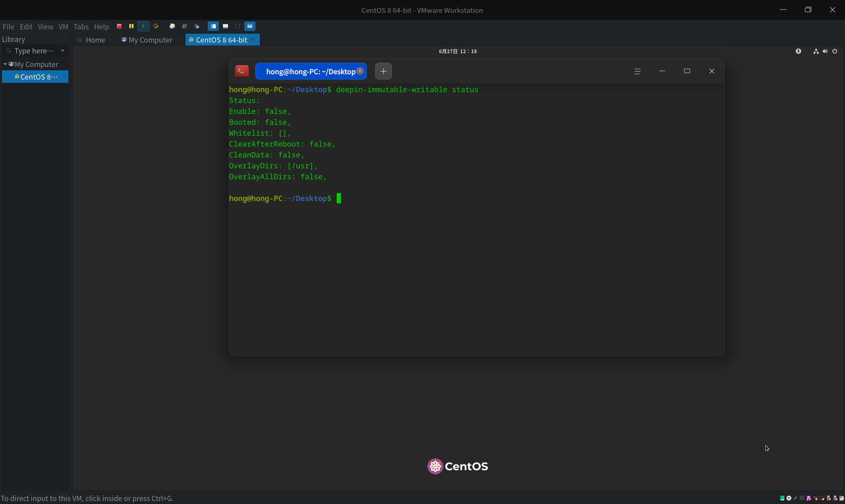Open the Snapshot Manager icon

197,26
